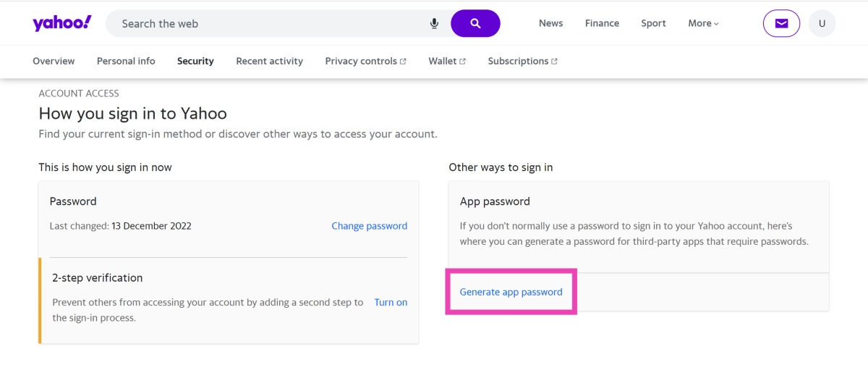Viewport: 868px width, 370px height.
Task: Switch to the Overview tab
Action: pos(54,61)
